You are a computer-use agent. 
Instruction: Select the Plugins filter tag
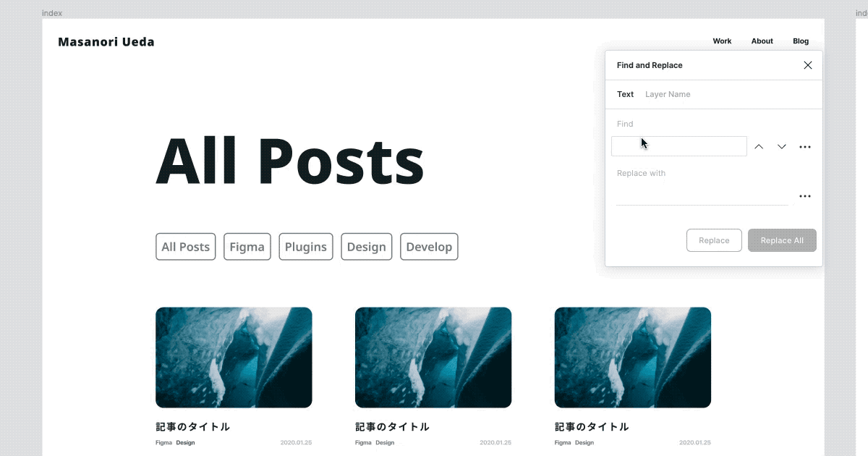pyautogui.click(x=306, y=247)
